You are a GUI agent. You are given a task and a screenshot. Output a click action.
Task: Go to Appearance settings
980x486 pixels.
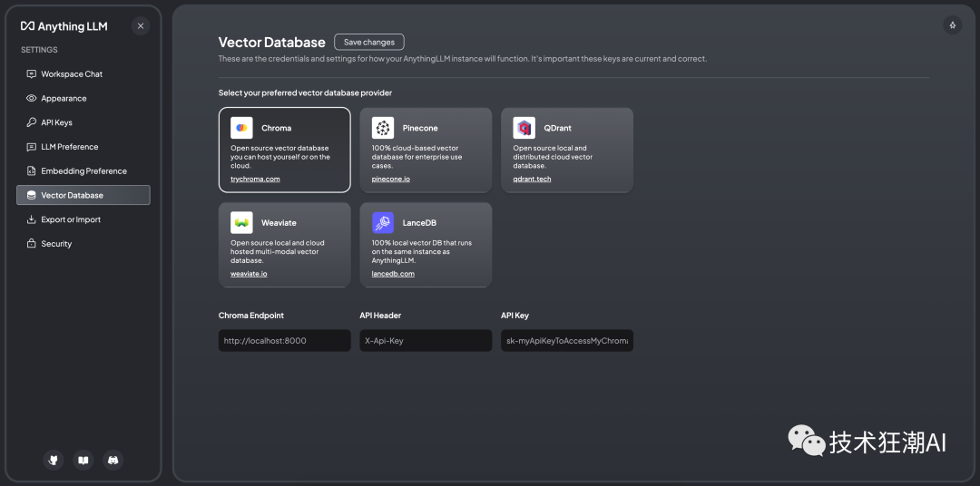(64, 99)
